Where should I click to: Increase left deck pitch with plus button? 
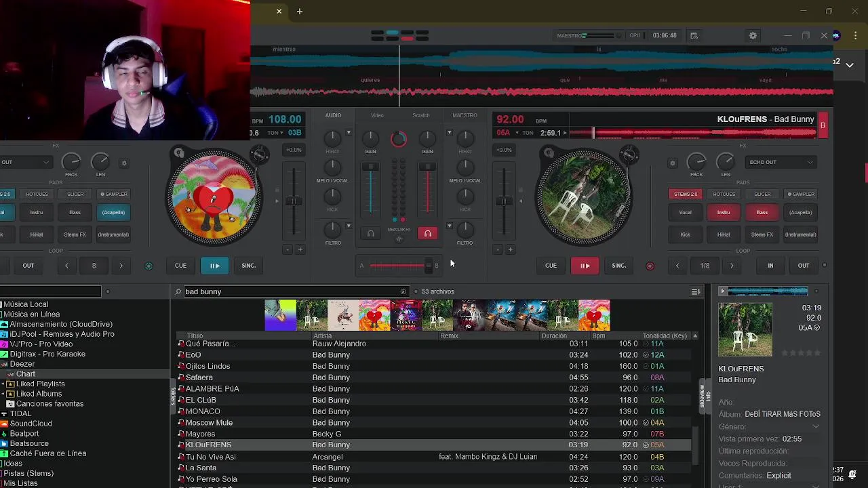tap(300, 249)
